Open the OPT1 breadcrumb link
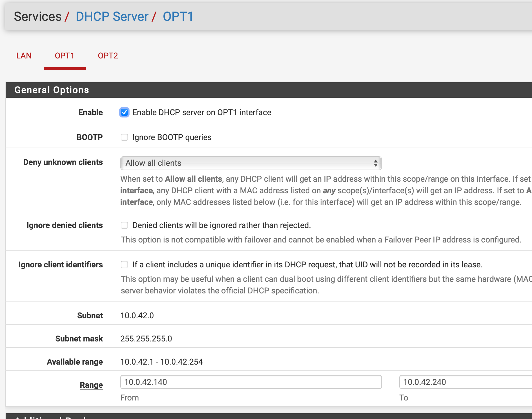Viewport: 532px width, 419px height. coord(178,16)
